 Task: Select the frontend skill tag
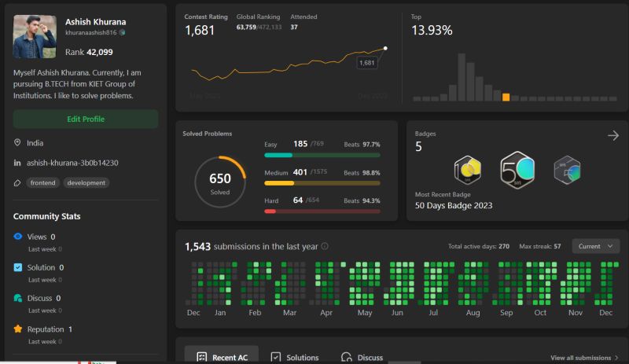click(x=43, y=182)
